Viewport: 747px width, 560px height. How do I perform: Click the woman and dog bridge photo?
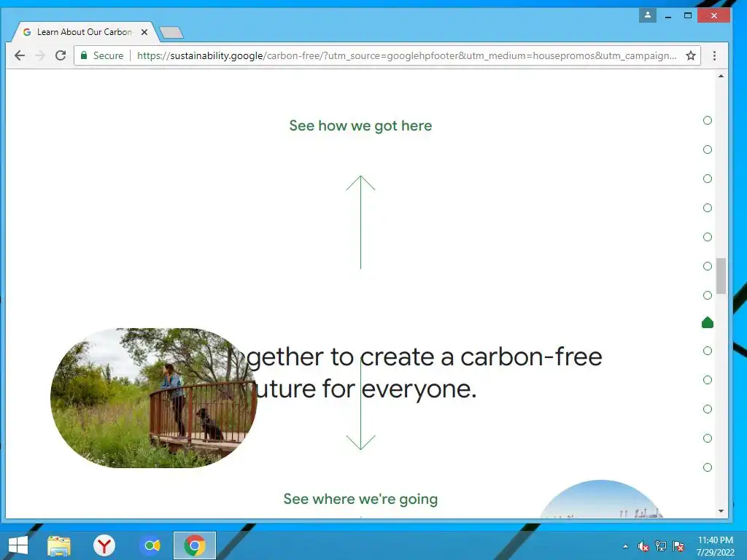tap(153, 397)
